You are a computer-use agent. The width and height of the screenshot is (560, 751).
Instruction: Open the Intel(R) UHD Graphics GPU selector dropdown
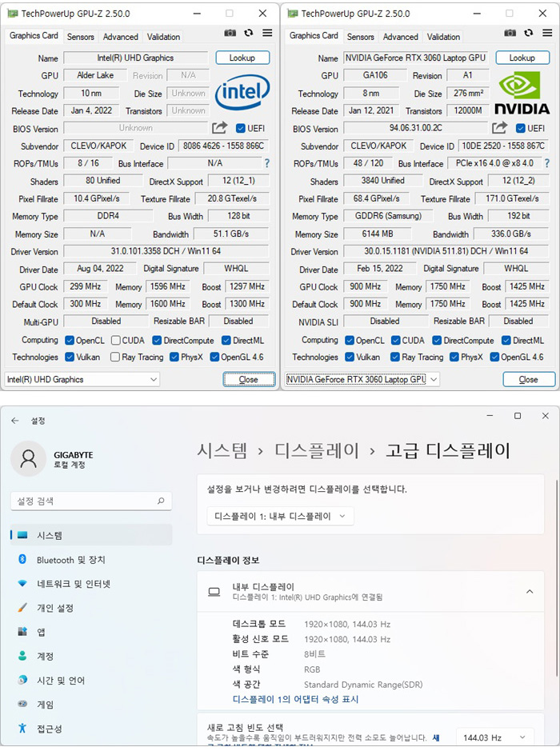coord(82,379)
